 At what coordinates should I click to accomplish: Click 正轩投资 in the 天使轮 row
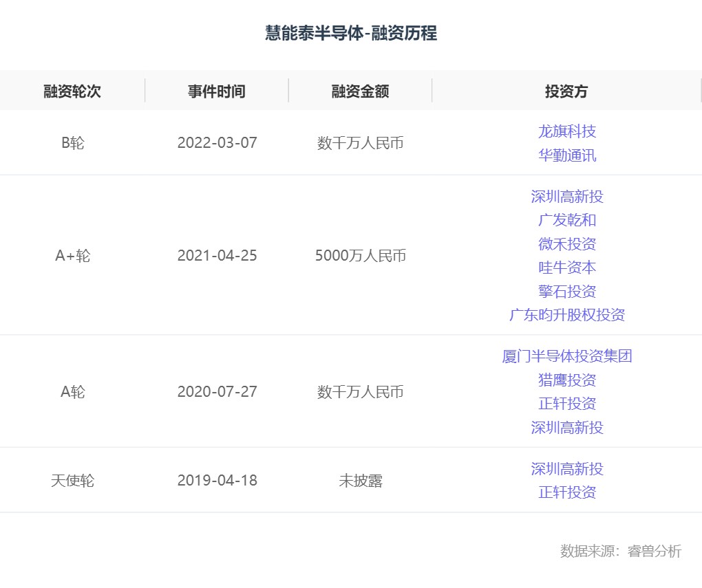click(x=567, y=492)
